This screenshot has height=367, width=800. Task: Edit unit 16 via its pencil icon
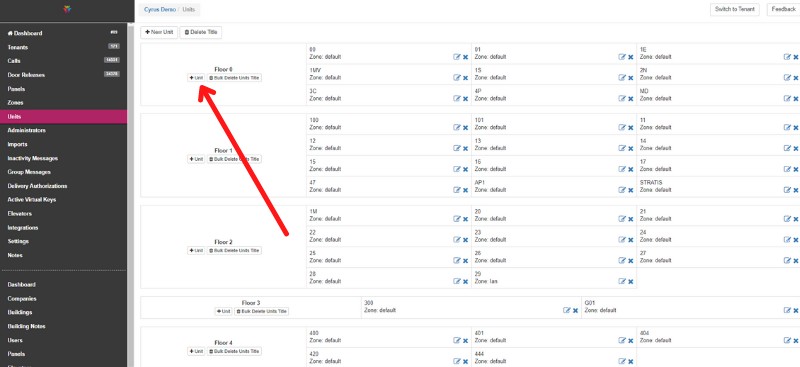pyautogui.click(x=622, y=169)
